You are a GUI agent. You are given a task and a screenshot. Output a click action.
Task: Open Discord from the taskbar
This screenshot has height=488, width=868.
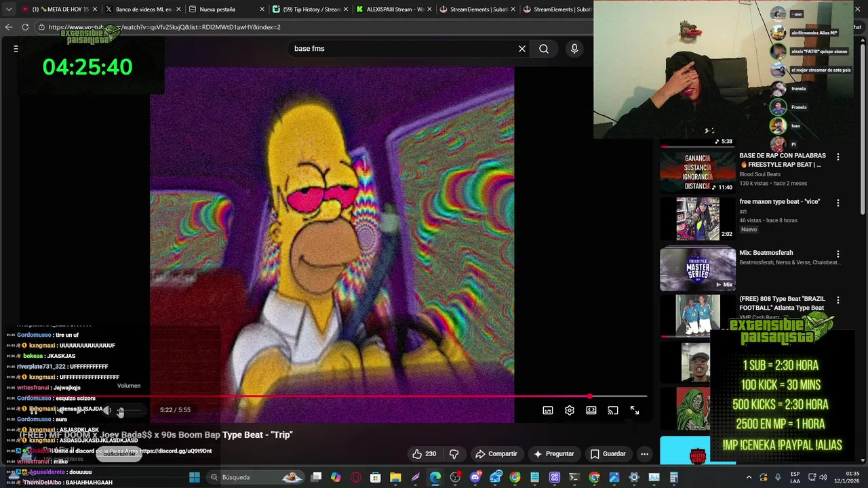(x=476, y=477)
